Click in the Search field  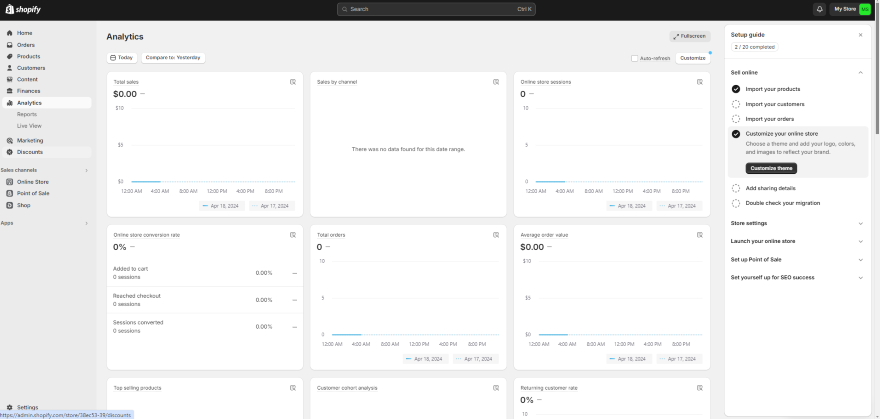pos(436,10)
